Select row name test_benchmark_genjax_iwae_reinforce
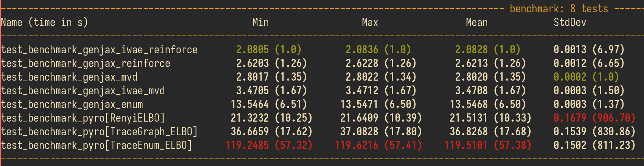This screenshot has width=644, height=166. pos(99,50)
